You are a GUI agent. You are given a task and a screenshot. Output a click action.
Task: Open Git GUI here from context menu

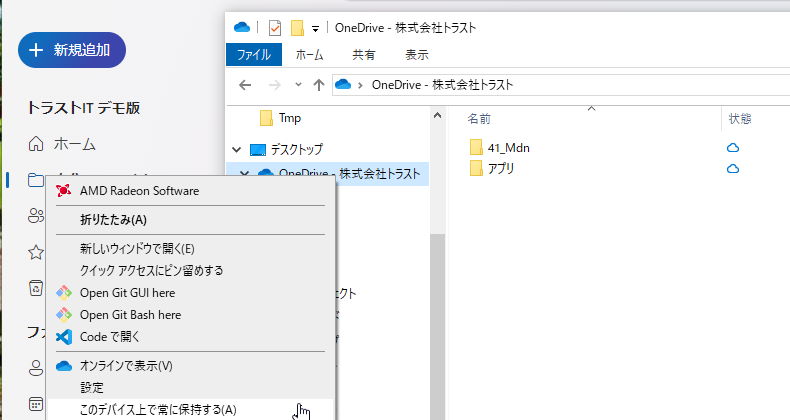click(x=127, y=293)
